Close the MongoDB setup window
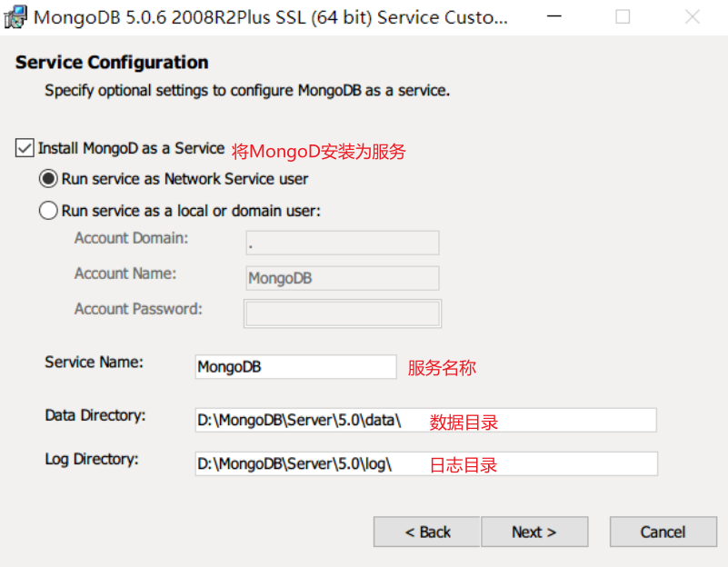 pos(692,16)
